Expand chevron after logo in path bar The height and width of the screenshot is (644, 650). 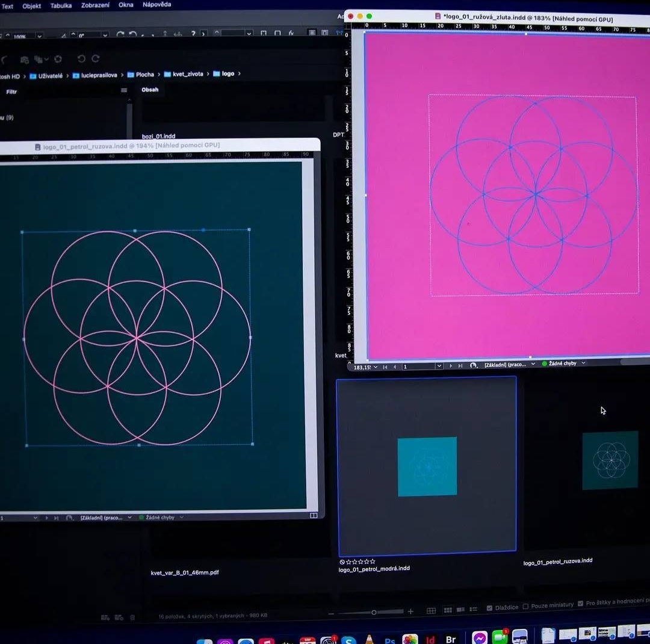click(239, 73)
